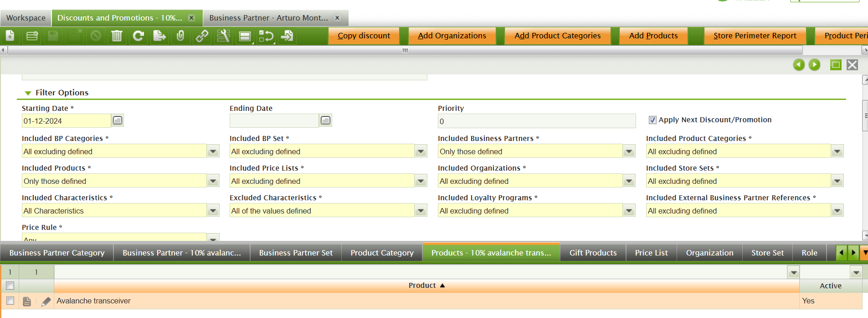This screenshot has width=868, height=318.
Task: Open the Included Business Partners dropdown
Action: pos(629,151)
